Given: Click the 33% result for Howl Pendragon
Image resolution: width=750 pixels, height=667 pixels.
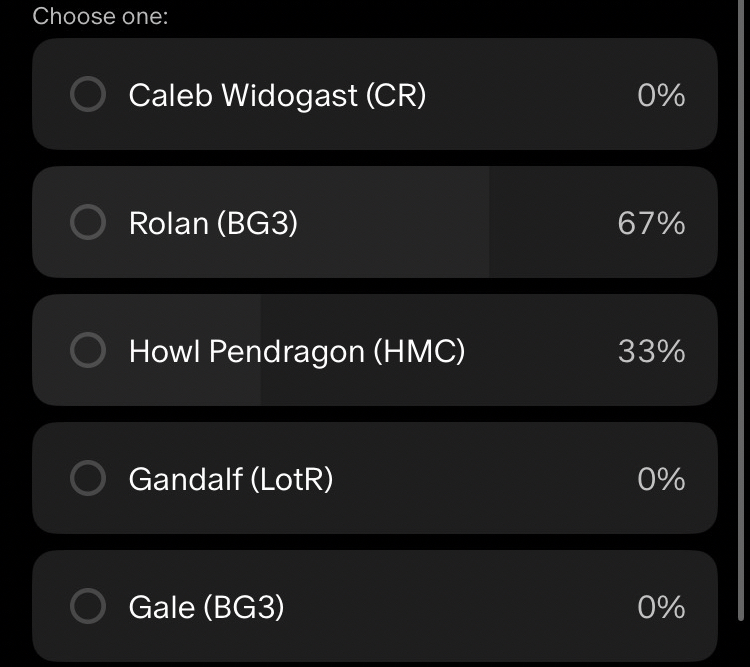Looking at the screenshot, I should [651, 350].
